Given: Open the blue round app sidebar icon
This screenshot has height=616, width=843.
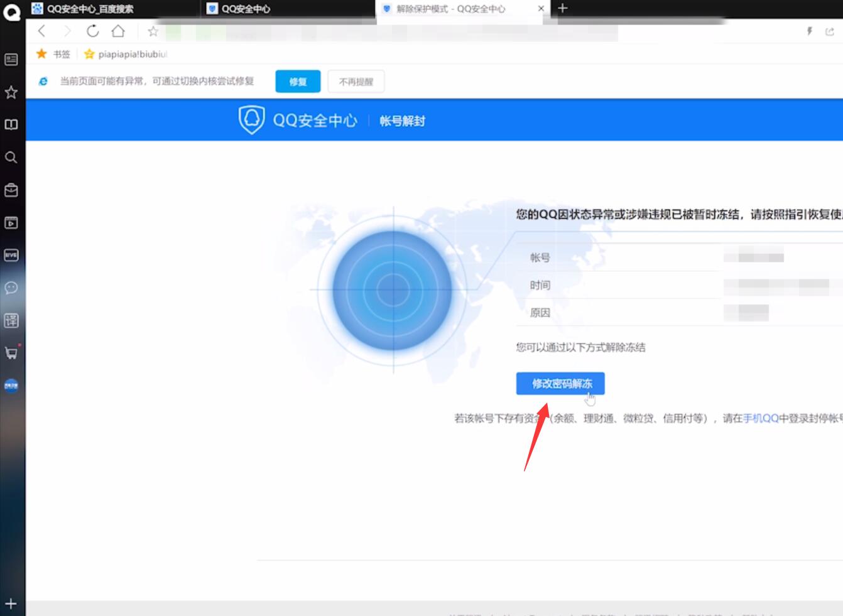Looking at the screenshot, I should (x=11, y=386).
